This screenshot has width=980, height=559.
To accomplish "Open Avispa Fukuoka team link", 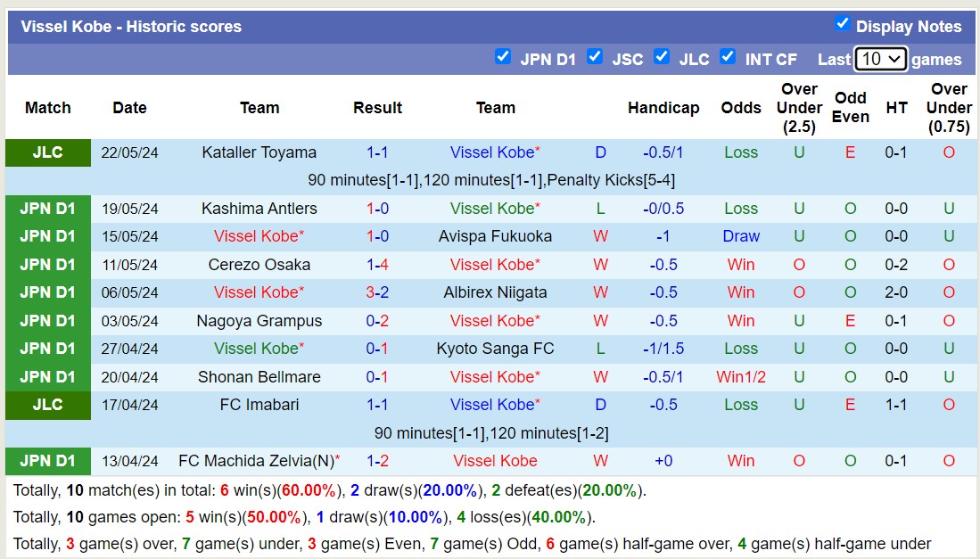I will coord(495,236).
